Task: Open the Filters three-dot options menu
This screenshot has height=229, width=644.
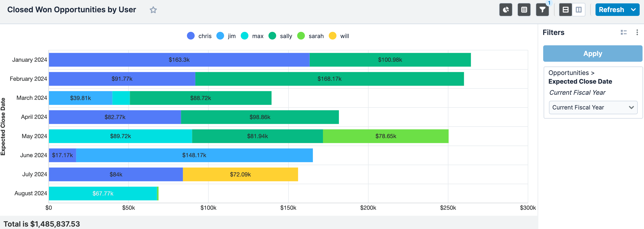Action: pos(637,33)
